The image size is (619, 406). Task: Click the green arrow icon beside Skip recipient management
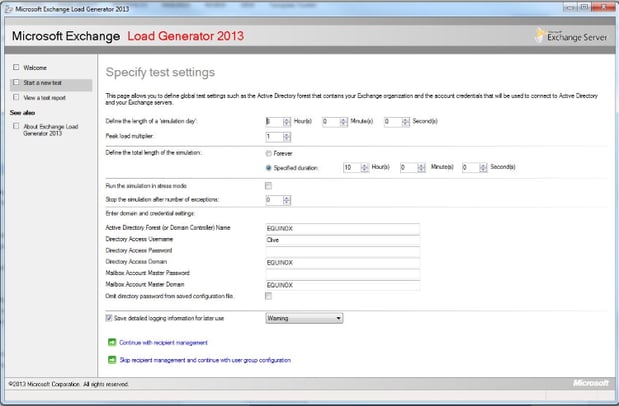click(112, 360)
